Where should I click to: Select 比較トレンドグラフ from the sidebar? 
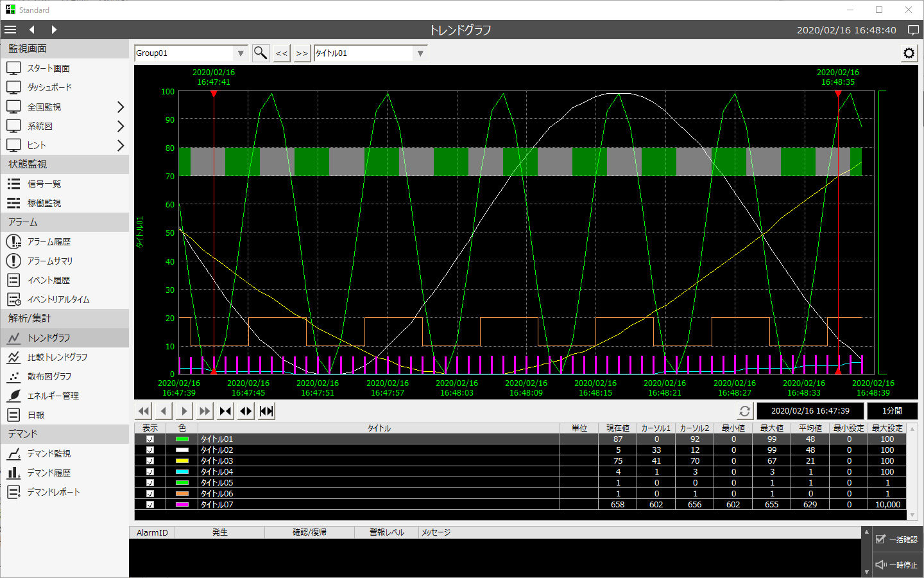point(57,358)
